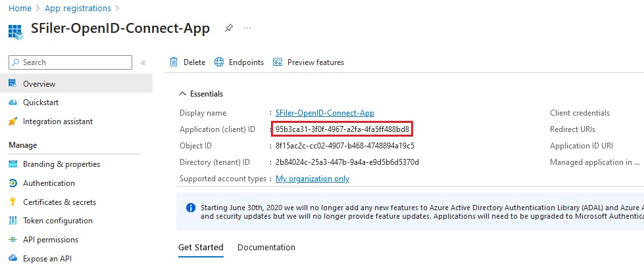Image resolution: width=644 pixels, height=268 pixels.
Task: Click the Branding & properties icon
Action: pyautogui.click(x=12, y=164)
